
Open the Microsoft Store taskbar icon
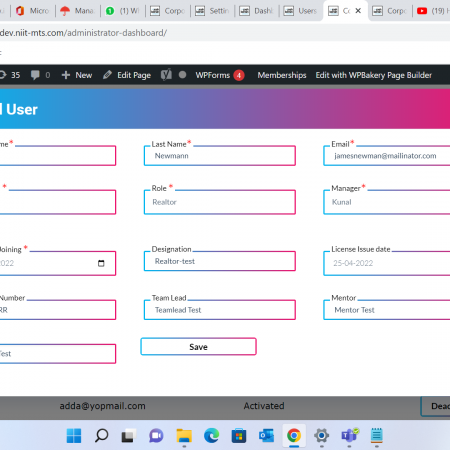coord(239,436)
